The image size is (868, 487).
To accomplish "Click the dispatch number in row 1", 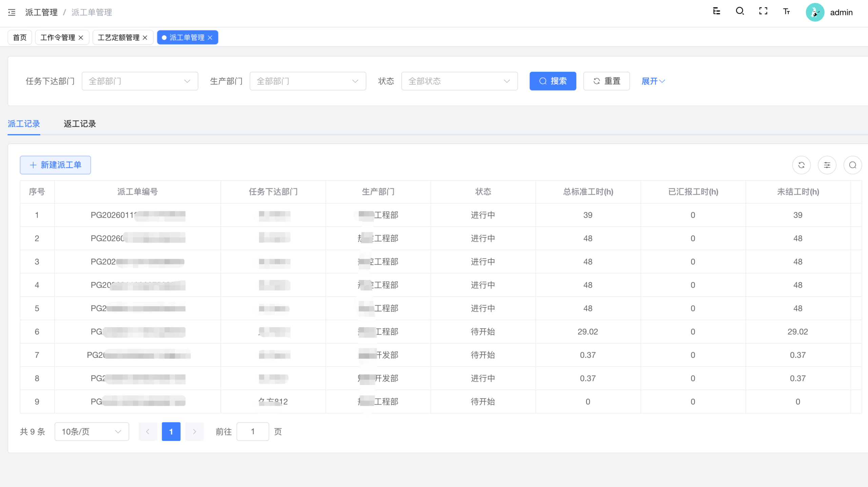I will click(138, 215).
